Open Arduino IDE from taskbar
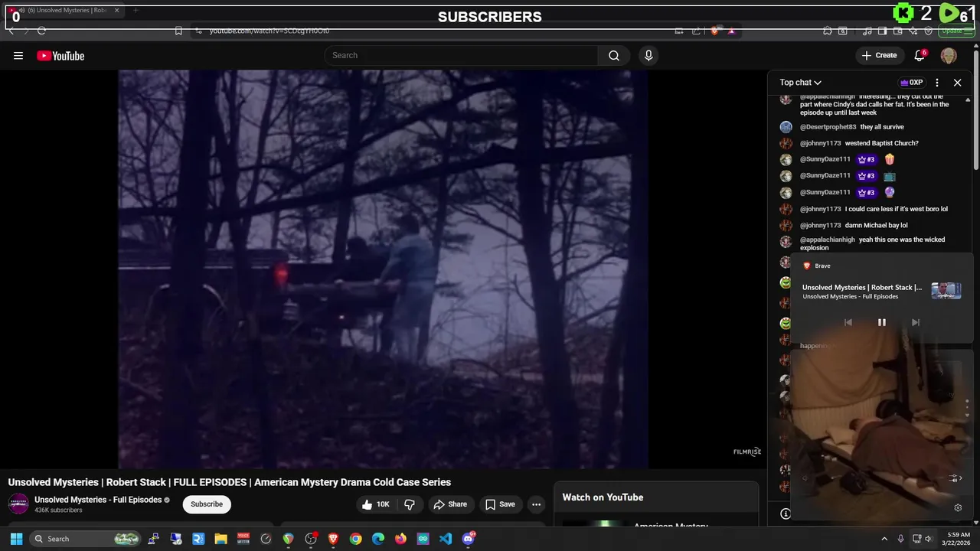980x551 pixels. (423, 539)
